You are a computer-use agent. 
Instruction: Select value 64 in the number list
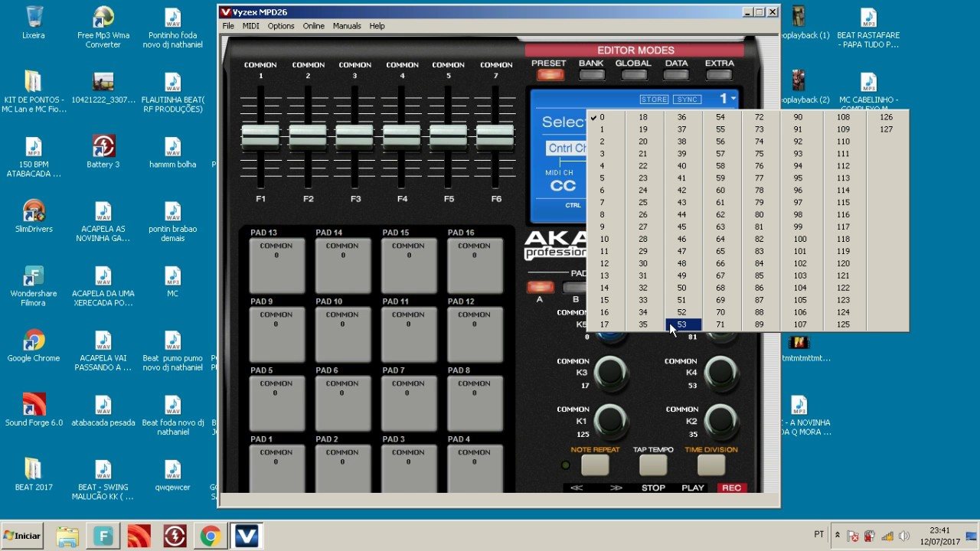pyautogui.click(x=720, y=240)
